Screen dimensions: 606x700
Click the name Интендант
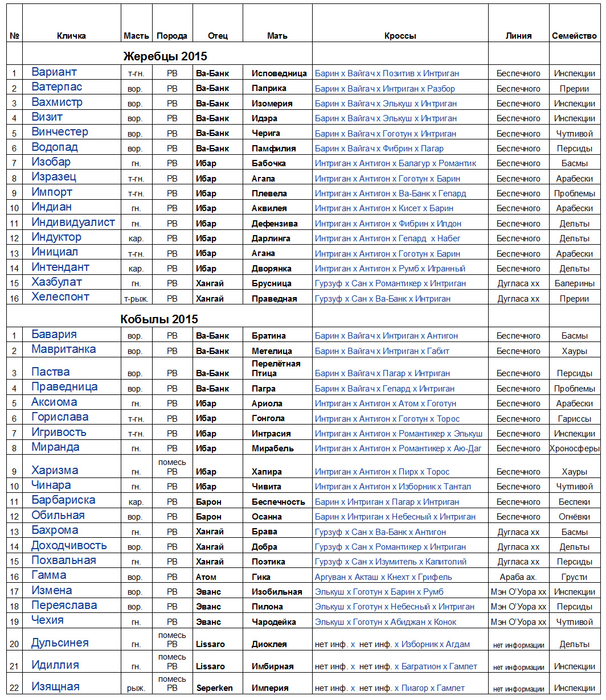tap(60, 267)
